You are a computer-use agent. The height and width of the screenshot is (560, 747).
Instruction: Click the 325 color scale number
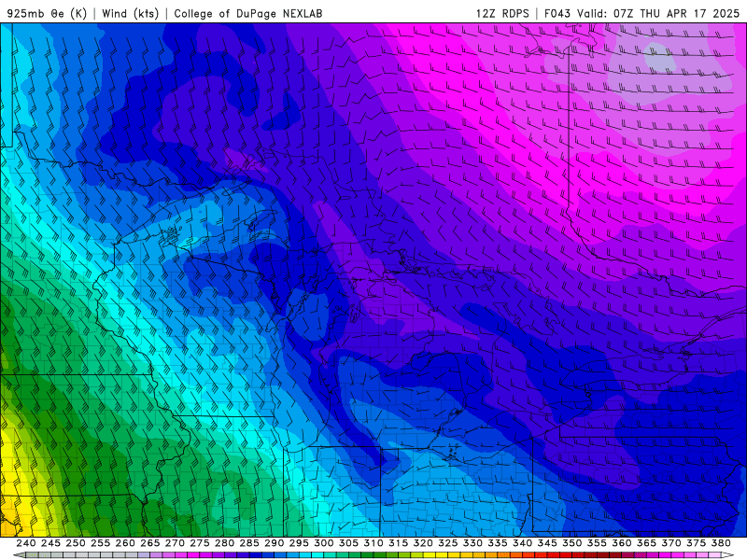pyautogui.click(x=448, y=543)
